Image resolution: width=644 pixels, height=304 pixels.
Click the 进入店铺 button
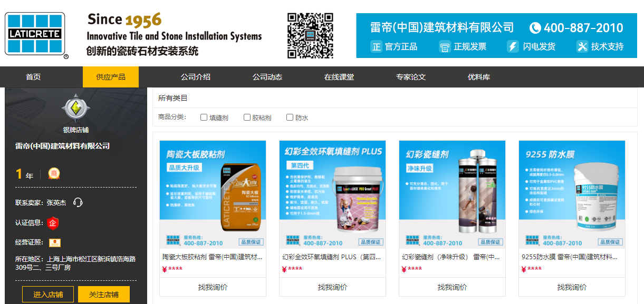tap(48, 295)
